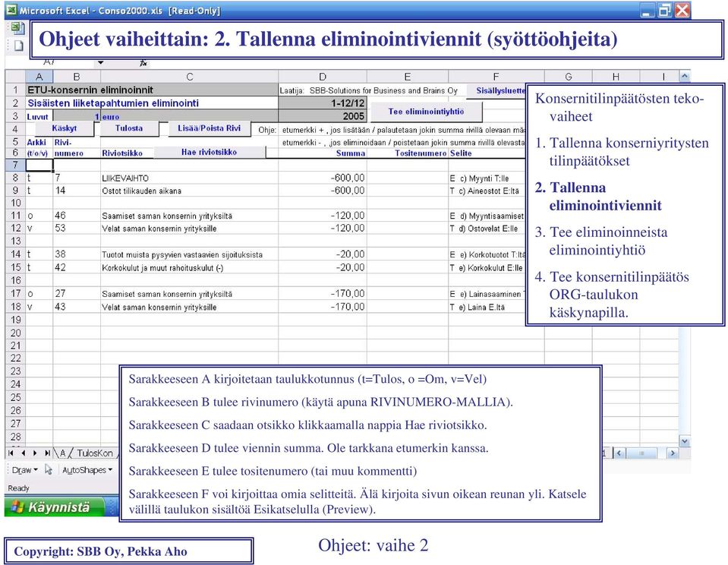Click the new blank document icon
Screen dimensions: 728x565
18,46
